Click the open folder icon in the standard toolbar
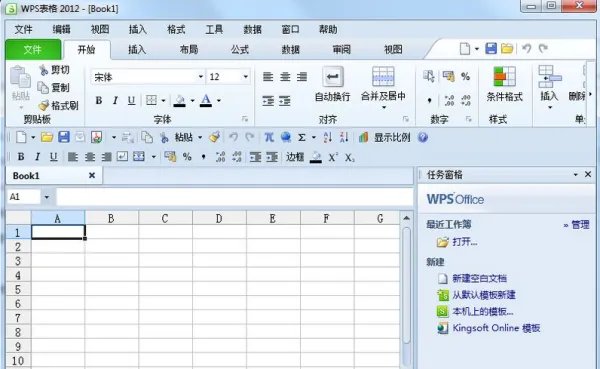Screen dimensions: 600x369 pos(47,137)
